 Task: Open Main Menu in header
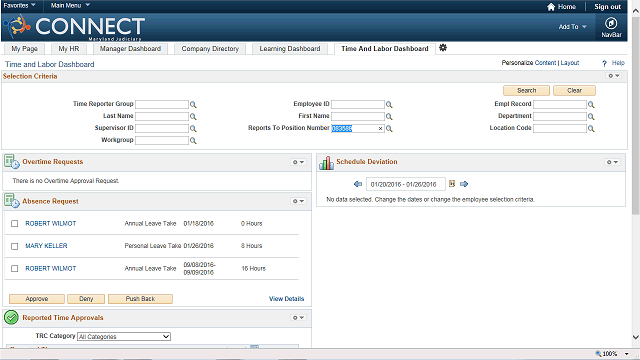(70, 5)
